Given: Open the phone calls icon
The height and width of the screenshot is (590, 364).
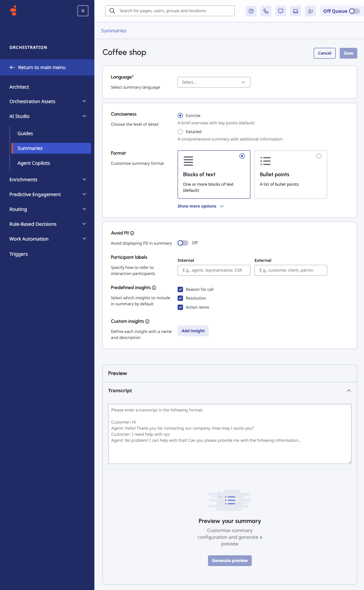Looking at the screenshot, I should pyautogui.click(x=266, y=11).
